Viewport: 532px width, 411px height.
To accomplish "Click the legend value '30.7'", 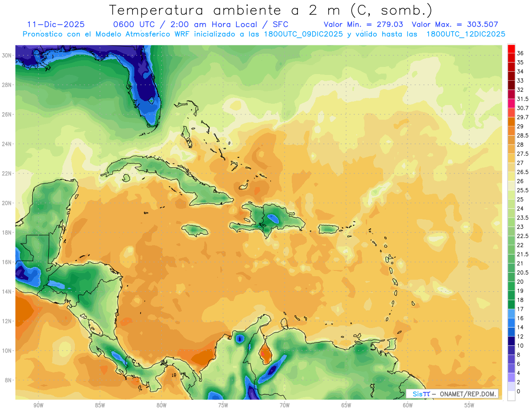I will pos(523,108).
